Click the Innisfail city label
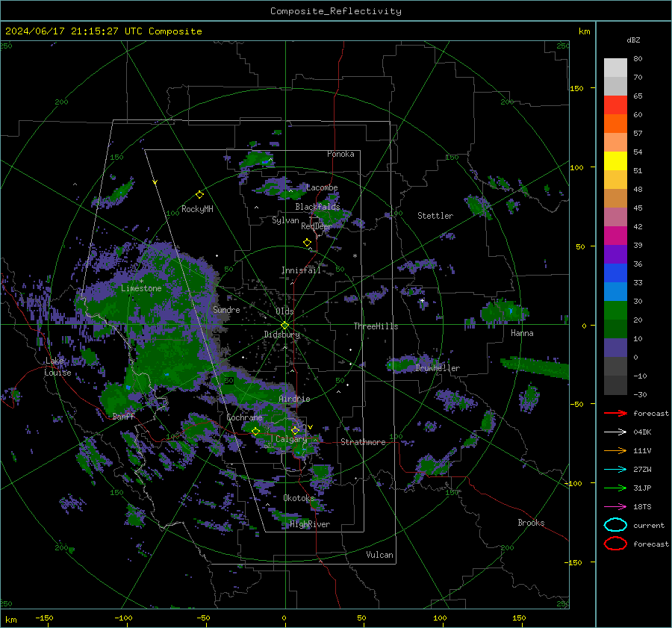 click(x=301, y=270)
